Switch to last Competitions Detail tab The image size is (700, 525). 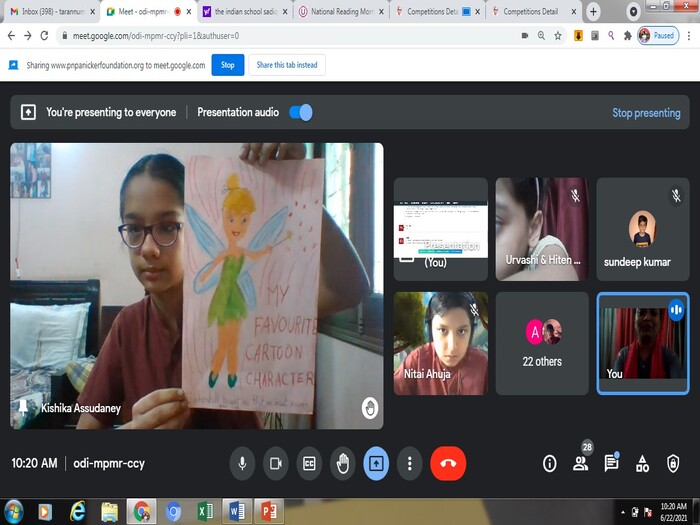(x=533, y=12)
